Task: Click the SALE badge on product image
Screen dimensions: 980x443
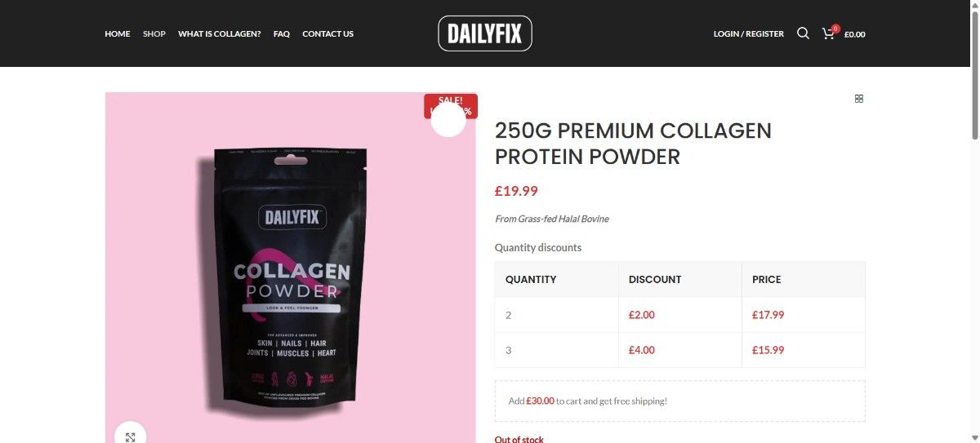Action: [x=451, y=106]
